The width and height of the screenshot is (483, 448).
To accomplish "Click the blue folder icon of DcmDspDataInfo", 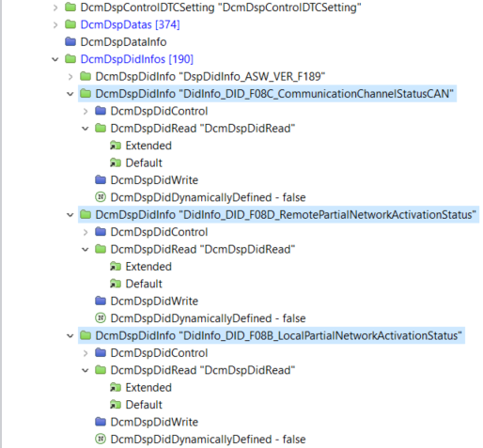I will coord(70,41).
